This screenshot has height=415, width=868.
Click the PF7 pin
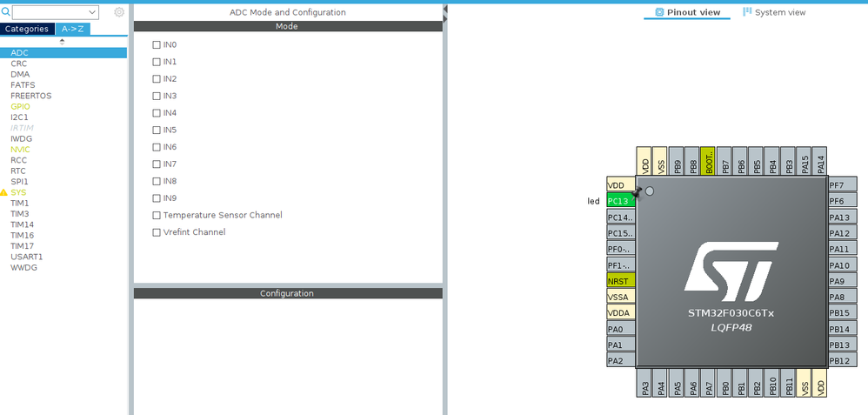tap(843, 185)
